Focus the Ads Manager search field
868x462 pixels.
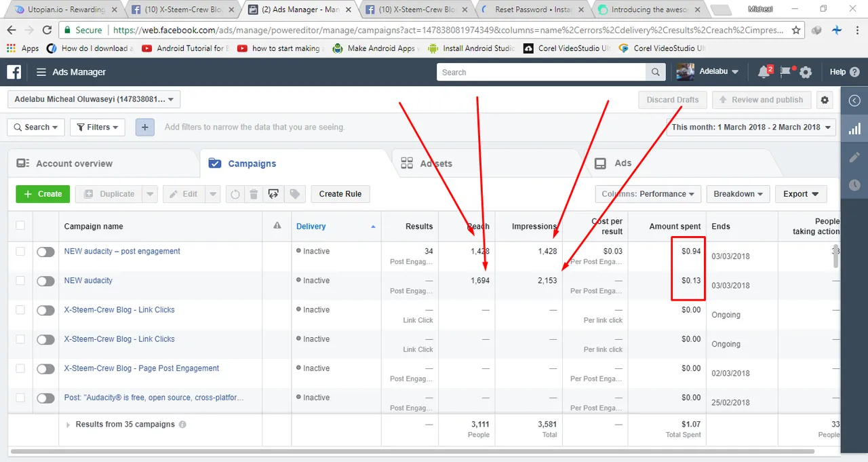541,72
